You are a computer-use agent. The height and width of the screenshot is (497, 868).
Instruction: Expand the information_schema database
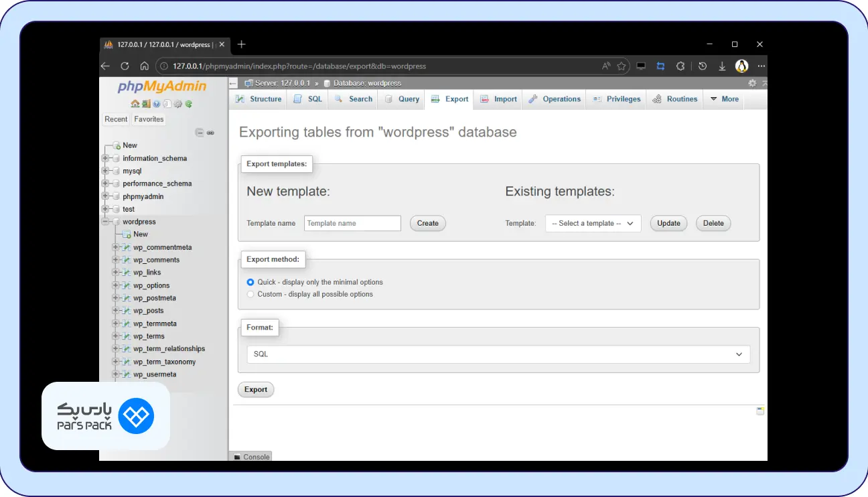105,159
